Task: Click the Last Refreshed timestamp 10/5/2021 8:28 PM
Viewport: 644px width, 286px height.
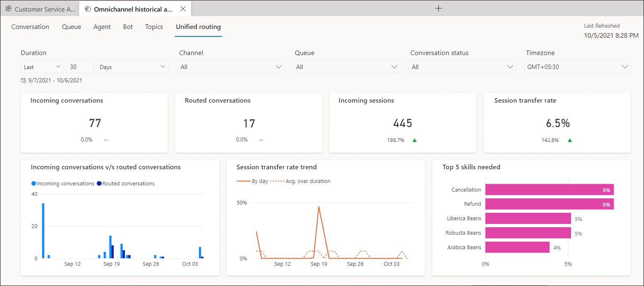Action: coord(611,36)
